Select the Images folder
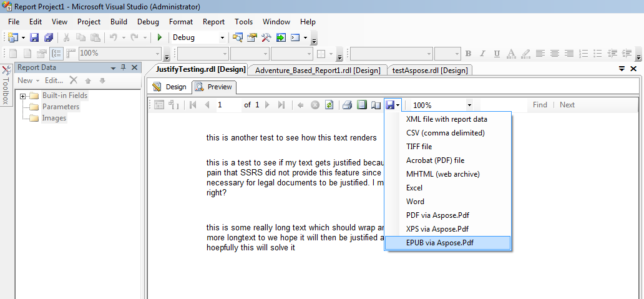The height and width of the screenshot is (299, 644). point(54,118)
